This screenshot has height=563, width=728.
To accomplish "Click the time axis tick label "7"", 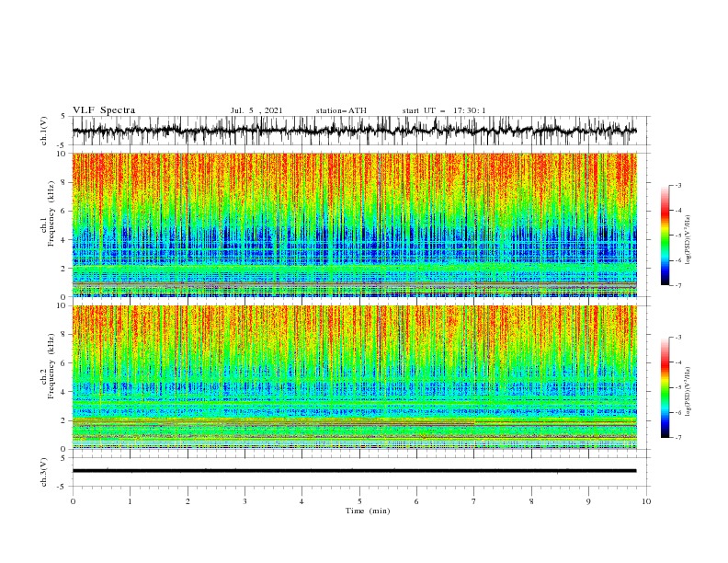I will (x=474, y=501).
